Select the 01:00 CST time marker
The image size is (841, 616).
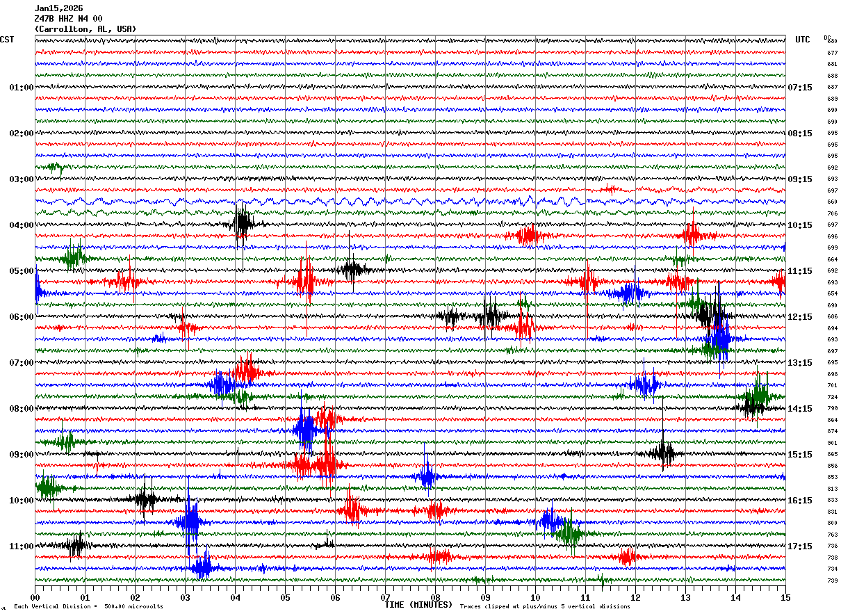pos(21,88)
